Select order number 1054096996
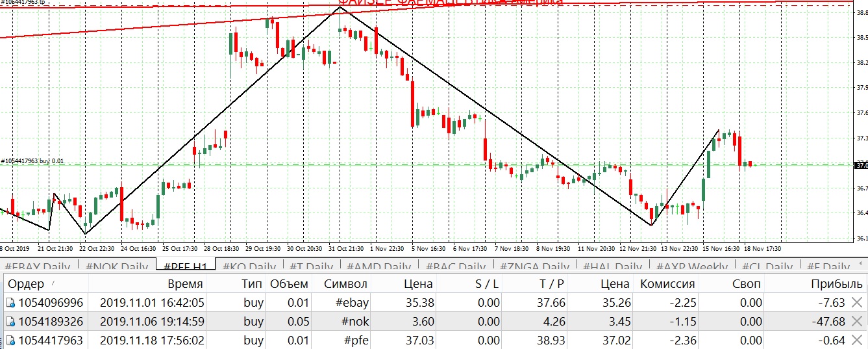Viewport: 868px width, 349px height. [x=51, y=302]
